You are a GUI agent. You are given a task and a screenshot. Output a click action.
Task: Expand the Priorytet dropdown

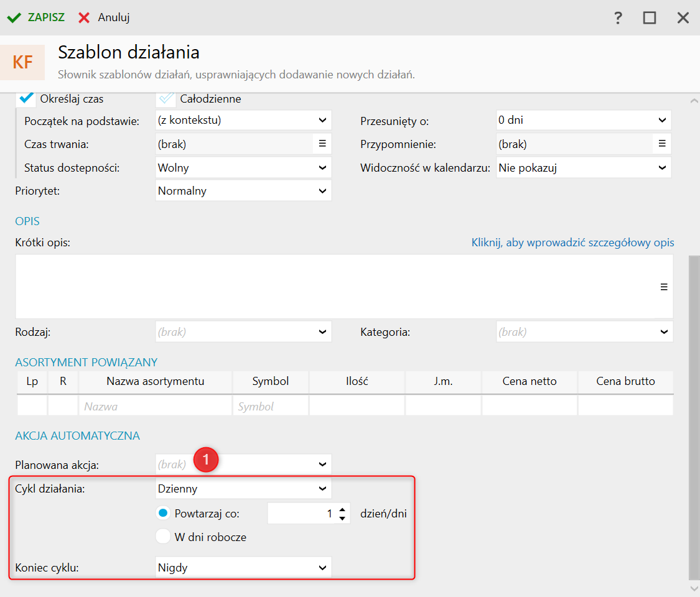[x=322, y=191]
